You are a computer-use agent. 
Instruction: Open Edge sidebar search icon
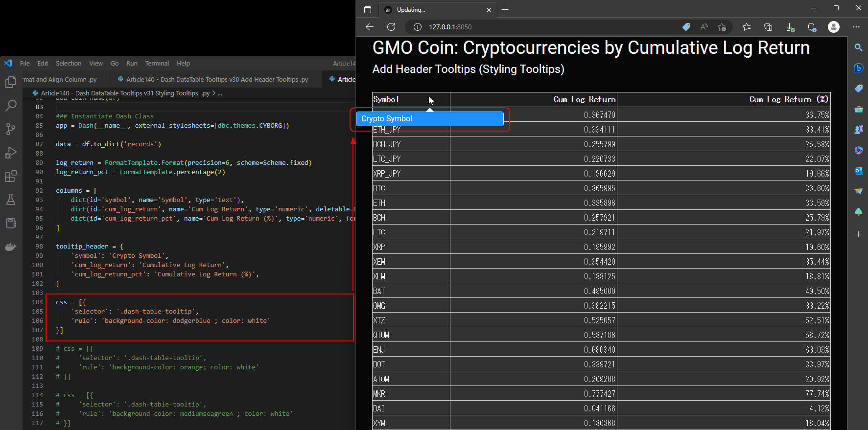pos(858,47)
